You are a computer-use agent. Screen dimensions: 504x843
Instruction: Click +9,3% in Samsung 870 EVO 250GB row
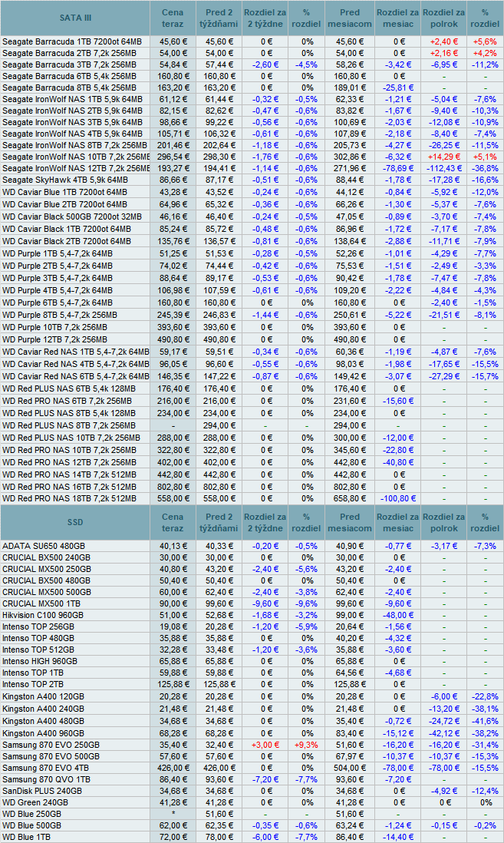tap(306, 745)
